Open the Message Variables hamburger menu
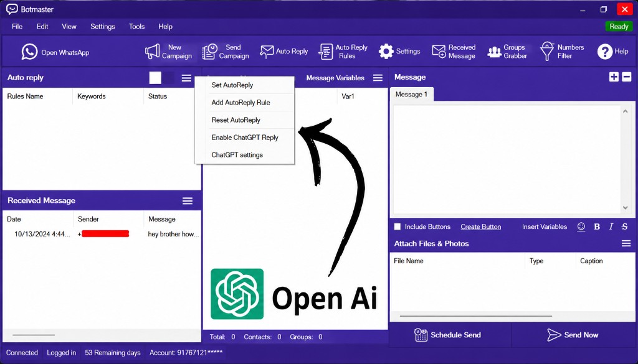Viewport: 638px width, 364px height. point(378,78)
